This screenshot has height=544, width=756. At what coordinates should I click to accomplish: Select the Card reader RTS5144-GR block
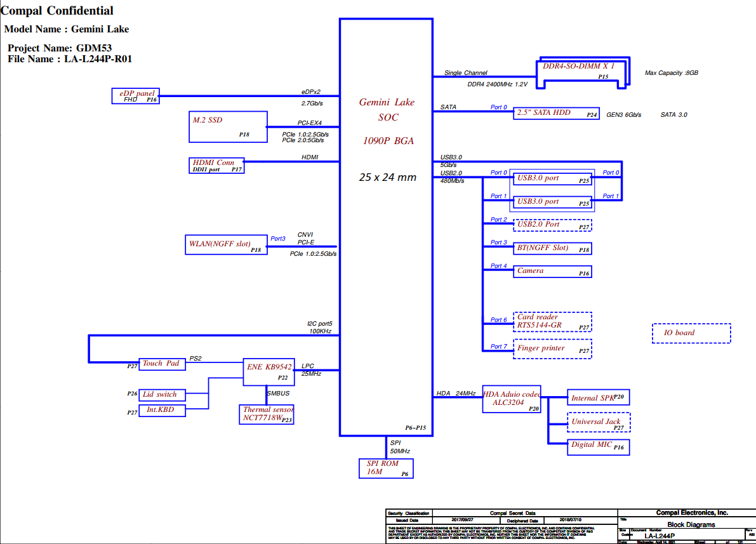click(552, 322)
